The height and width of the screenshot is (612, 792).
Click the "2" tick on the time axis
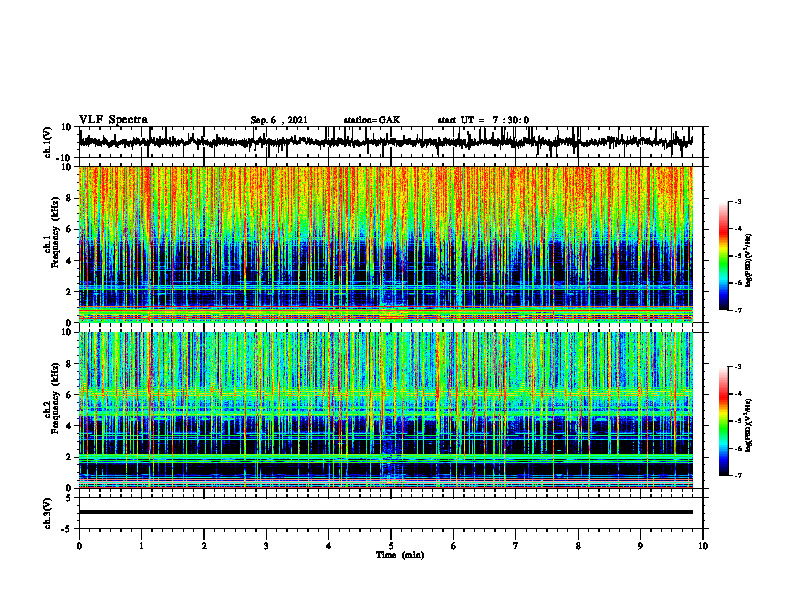(204, 546)
